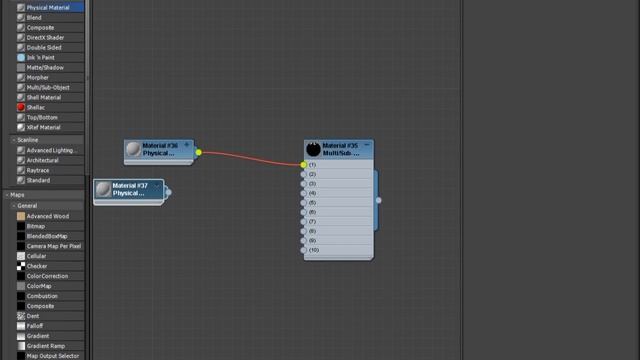Click input socket (7) on Multi/Sub node
The width and height of the screenshot is (640, 360).
tap(303, 222)
